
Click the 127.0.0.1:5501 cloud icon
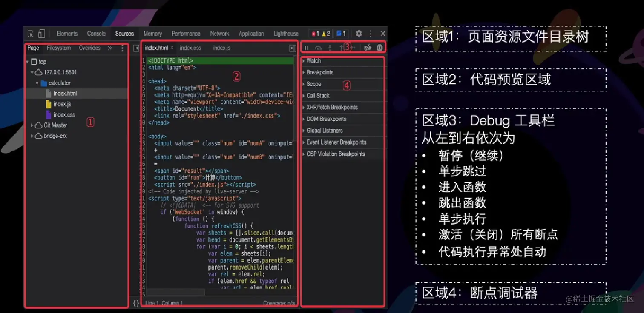click(39, 72)
